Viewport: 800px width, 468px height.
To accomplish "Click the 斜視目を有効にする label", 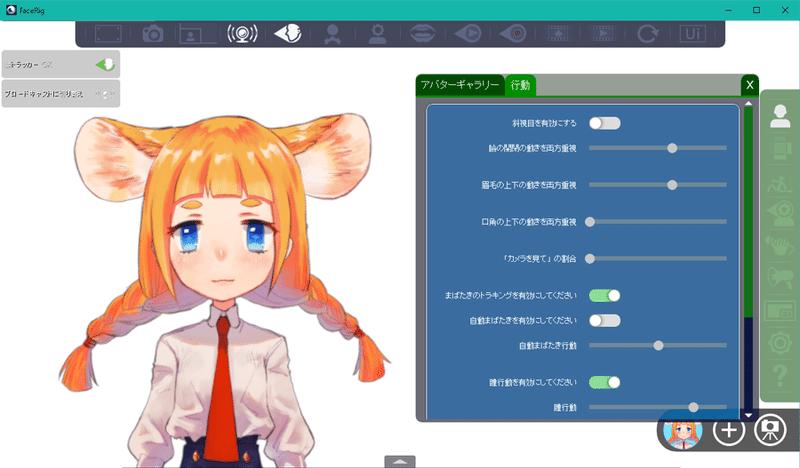I will [544, 123].
